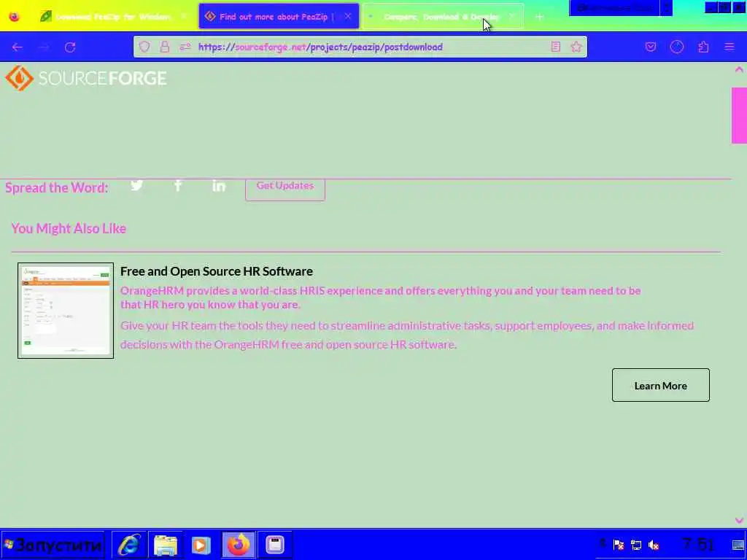Image resolution: width=747 pixels, height=560 pixels.
Task: Click the taskbar clock 7:51
Action: coord(698,544)
